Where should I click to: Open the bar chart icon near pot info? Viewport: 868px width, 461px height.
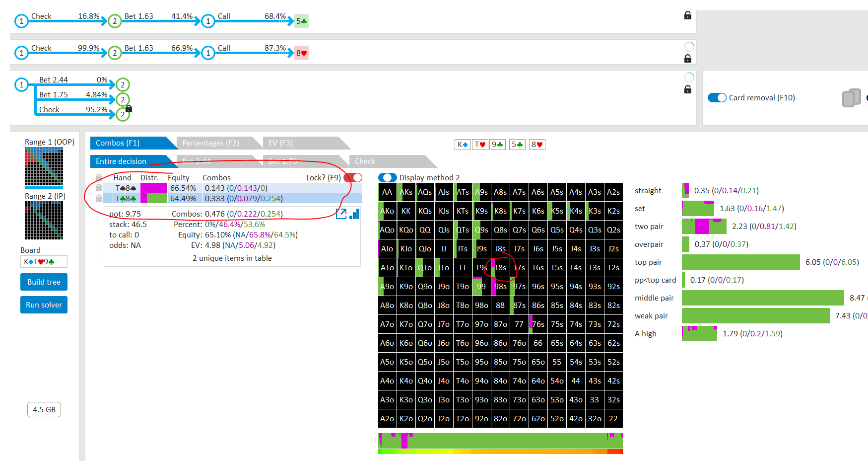click(x=354, y=214)
